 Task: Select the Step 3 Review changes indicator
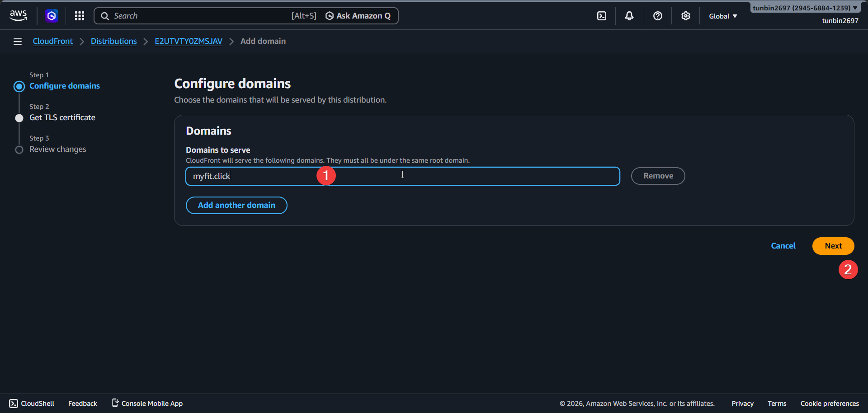19,150
